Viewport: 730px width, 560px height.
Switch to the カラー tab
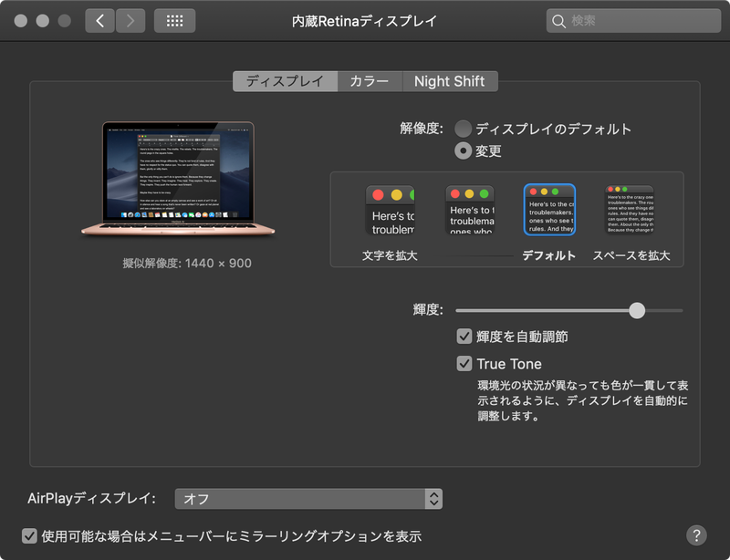(x=369, y=81)
